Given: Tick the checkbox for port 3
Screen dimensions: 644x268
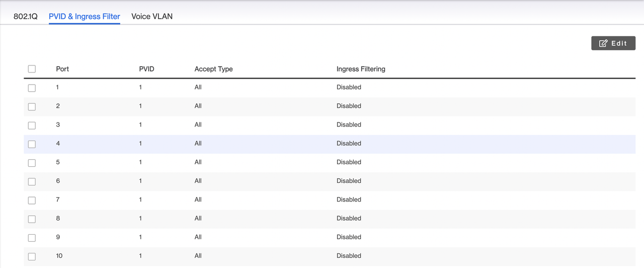Looking at the screenshot, I should point(32,125).
